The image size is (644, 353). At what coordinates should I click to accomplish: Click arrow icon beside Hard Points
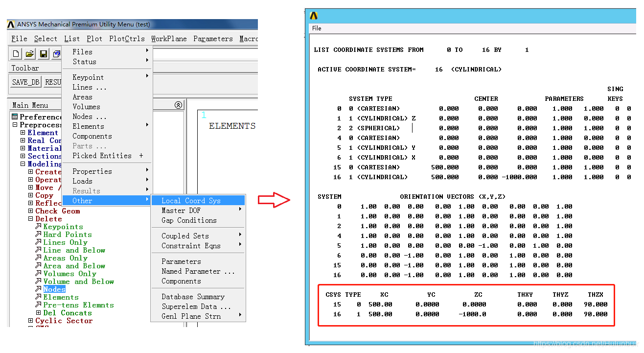click(38, 235)
